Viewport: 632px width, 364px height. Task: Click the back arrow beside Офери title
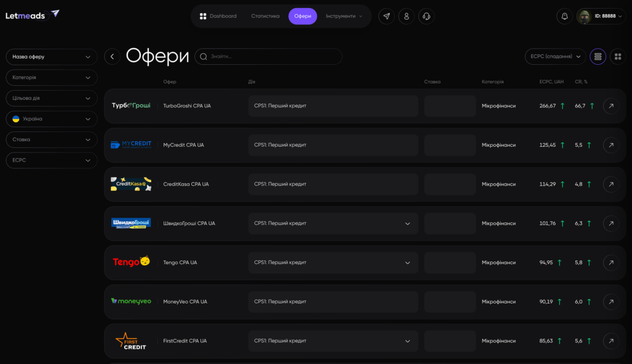(112, 57)
